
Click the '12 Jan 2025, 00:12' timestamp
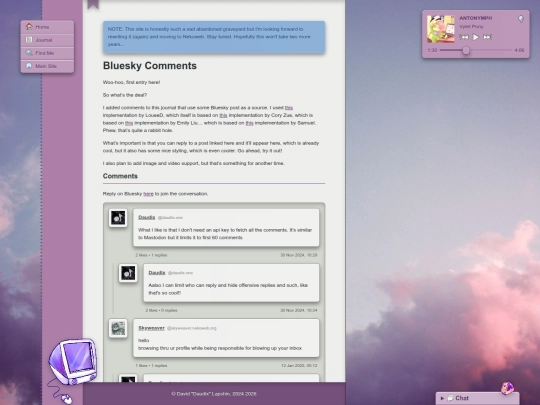click(299, 365)
